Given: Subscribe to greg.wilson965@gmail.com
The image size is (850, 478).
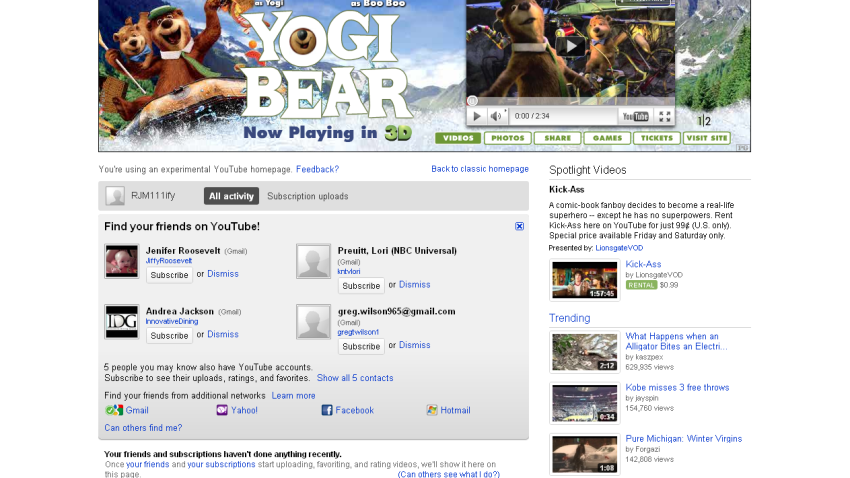Looking at the screenshot, I should pyautogui.click(x=361, y=346).
